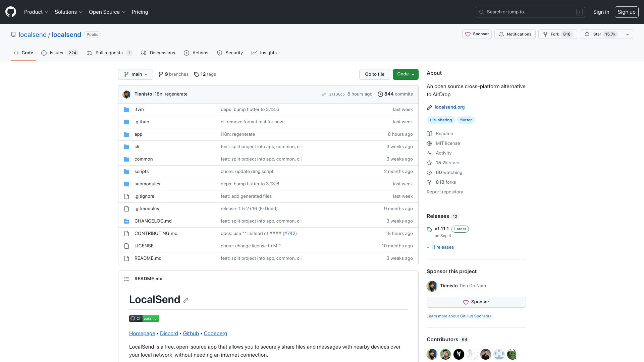Click the Sponsor button in the header
Viewport: 644px width, 362px height.
[x=477, y=34]
